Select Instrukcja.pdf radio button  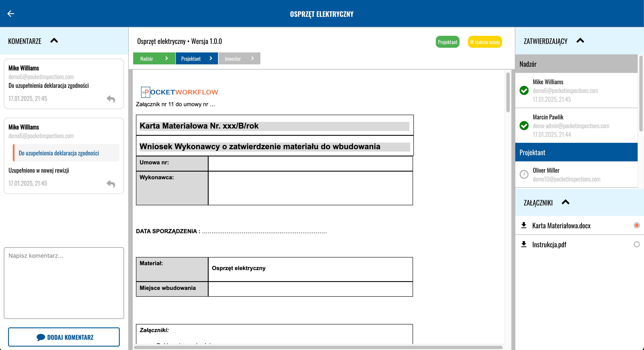click(x=637, y=244)
